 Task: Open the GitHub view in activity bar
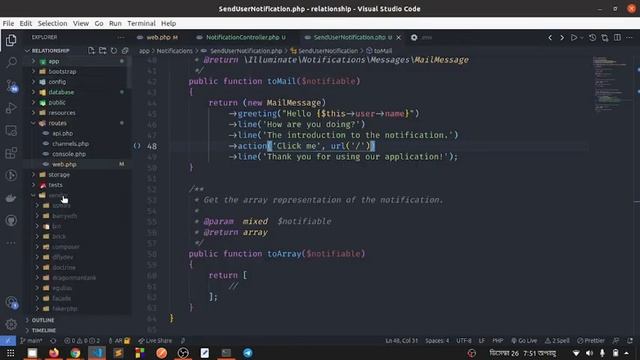(11, 221)
